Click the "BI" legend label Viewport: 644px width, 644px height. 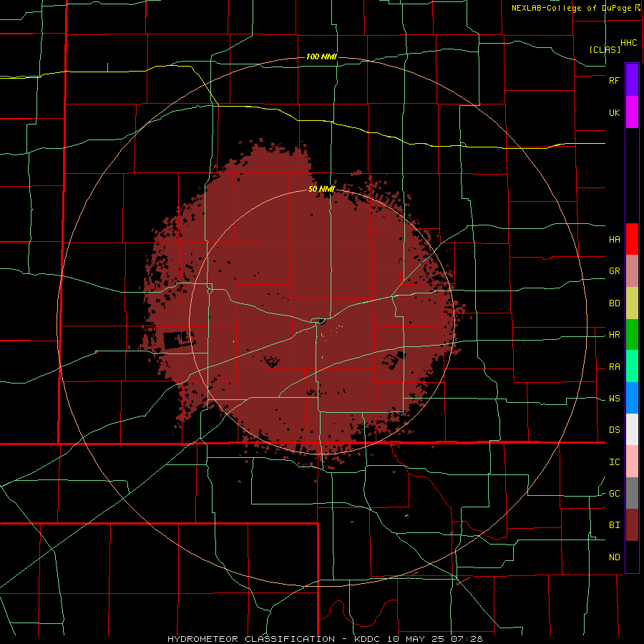(614, 525)
